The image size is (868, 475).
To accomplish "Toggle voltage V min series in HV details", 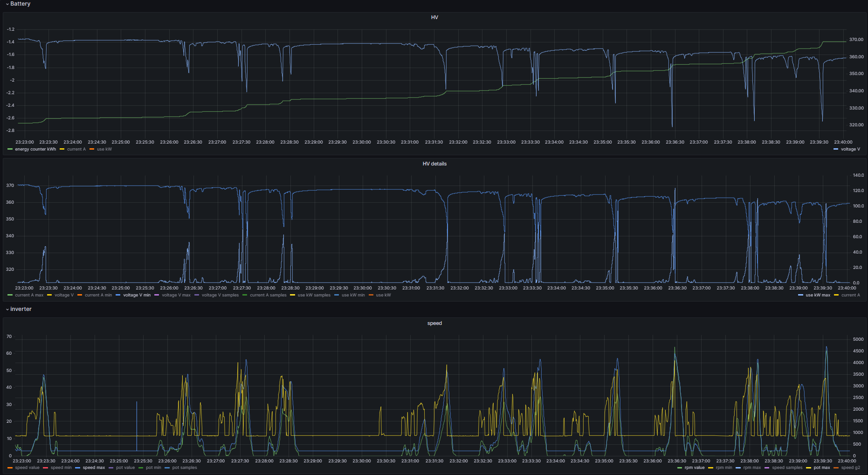I will tap(137, 296).
